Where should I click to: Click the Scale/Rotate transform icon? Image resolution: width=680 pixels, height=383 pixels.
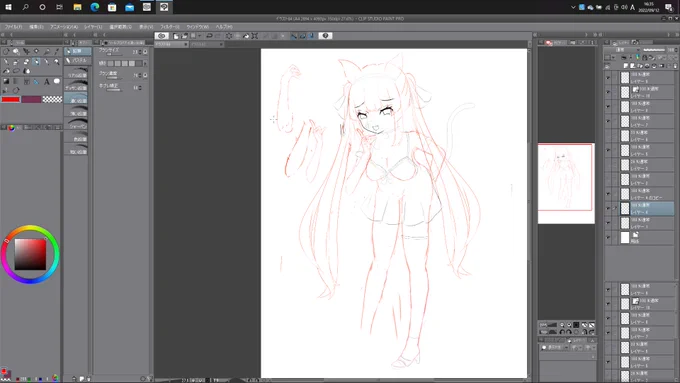pos(255,36)
